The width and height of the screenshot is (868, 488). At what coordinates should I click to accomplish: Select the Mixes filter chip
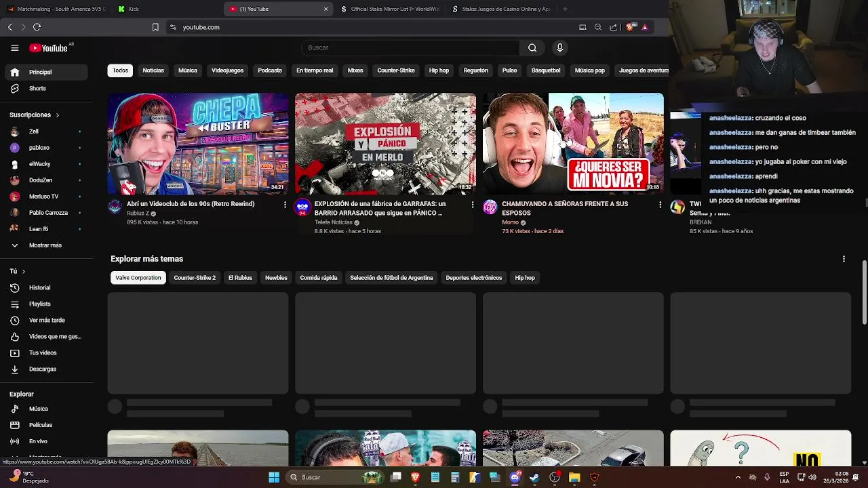355,70
